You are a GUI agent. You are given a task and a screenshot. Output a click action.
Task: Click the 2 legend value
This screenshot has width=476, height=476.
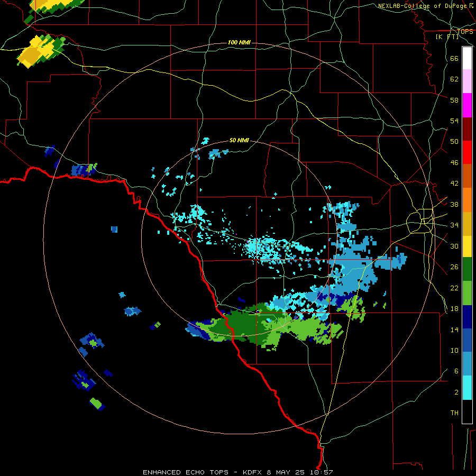[x=456, y=392]
